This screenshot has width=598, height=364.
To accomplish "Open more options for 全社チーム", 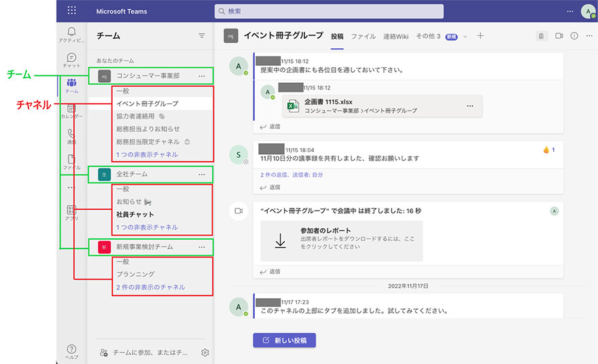I will [202, 174].
